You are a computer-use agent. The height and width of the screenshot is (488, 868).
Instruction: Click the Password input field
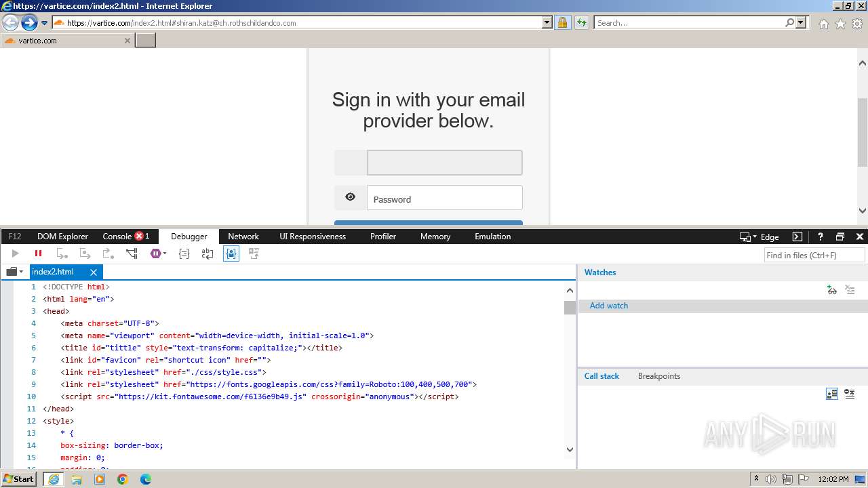click(x=445, y=198)
